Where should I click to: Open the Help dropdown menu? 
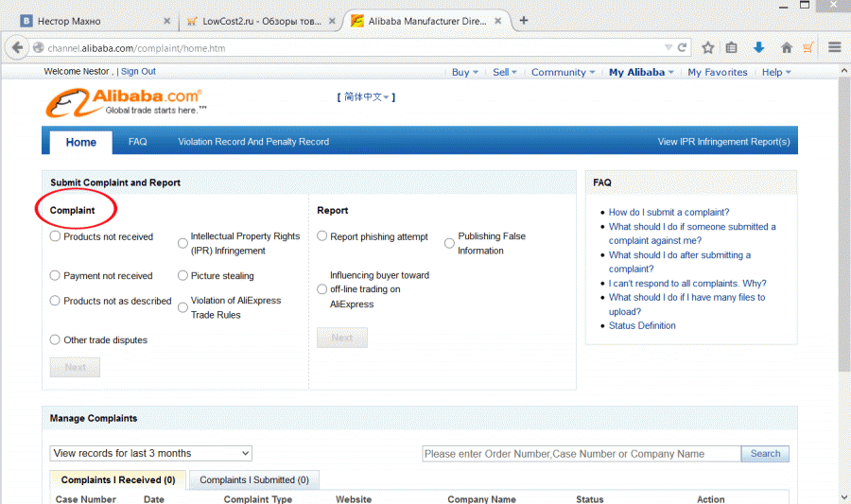click(x=776, y=72)
